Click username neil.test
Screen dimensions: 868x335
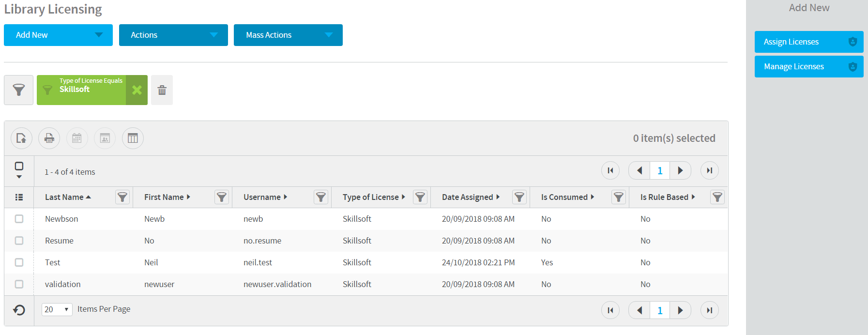(258, 262)
